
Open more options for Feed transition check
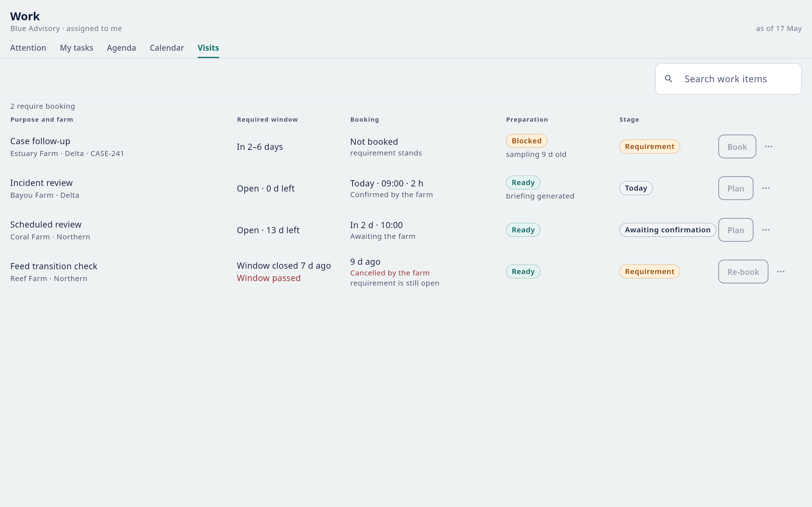click(780, 272)
